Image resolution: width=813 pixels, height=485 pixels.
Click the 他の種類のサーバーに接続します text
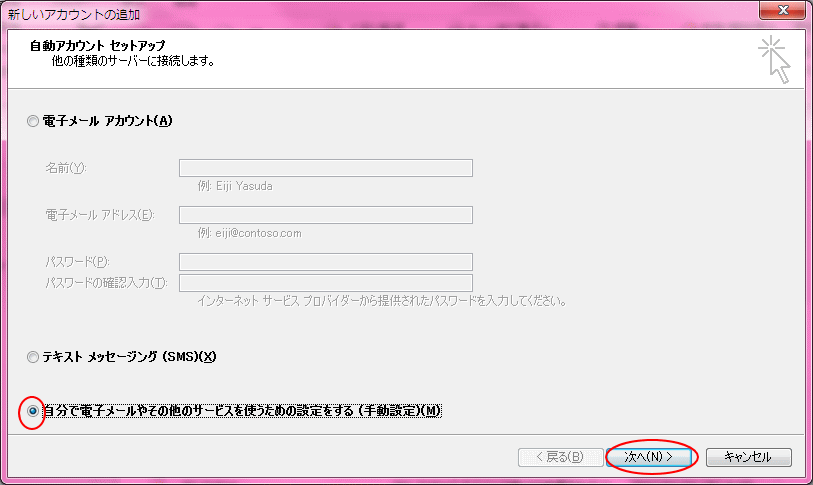click(x=133, y=61)
